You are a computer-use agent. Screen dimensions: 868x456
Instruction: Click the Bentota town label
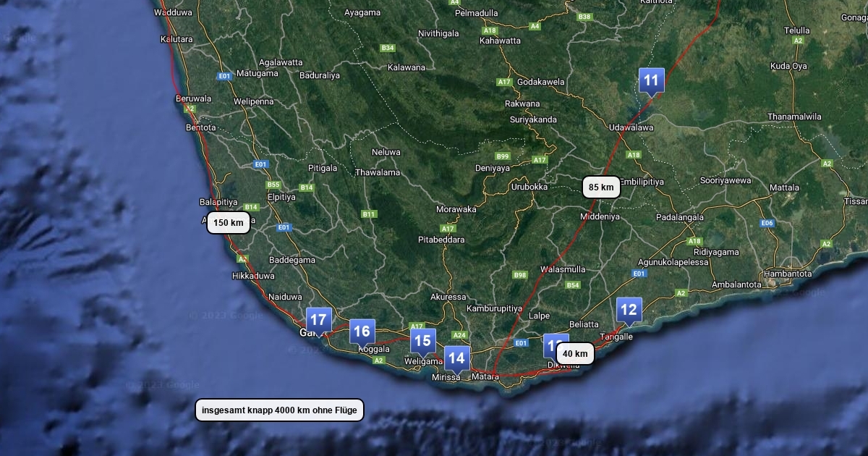pos(201,127)
